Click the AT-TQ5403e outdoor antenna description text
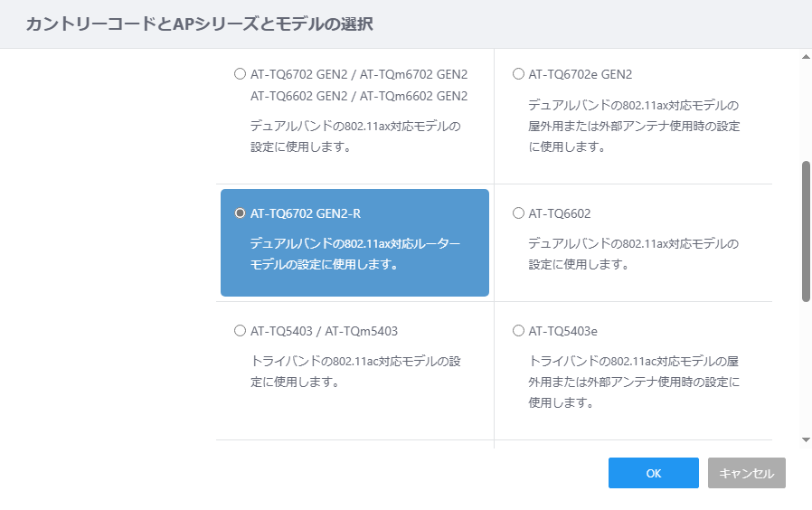 point(634,382)
